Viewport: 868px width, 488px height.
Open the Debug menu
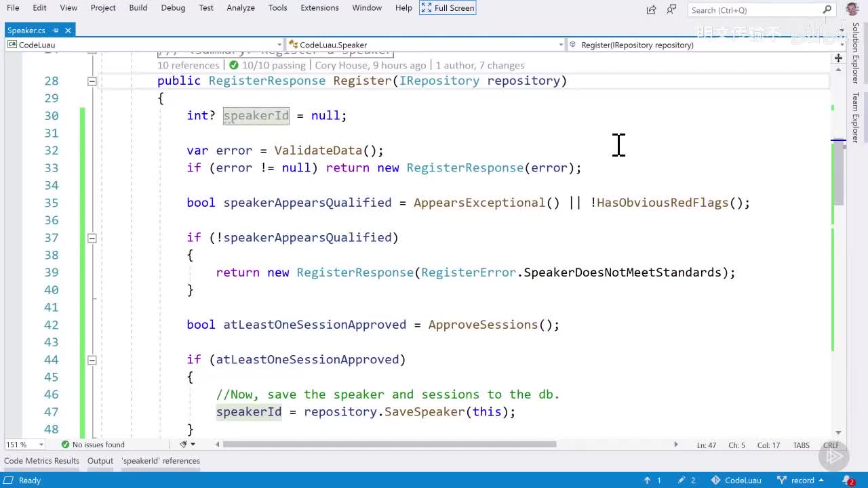[x=173, y=7]
